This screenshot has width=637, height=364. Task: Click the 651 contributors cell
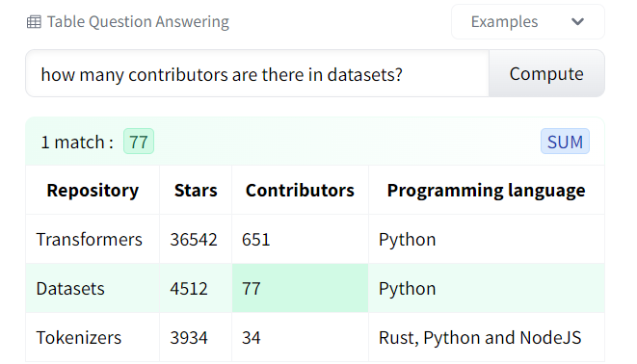[x=300, y=239]
